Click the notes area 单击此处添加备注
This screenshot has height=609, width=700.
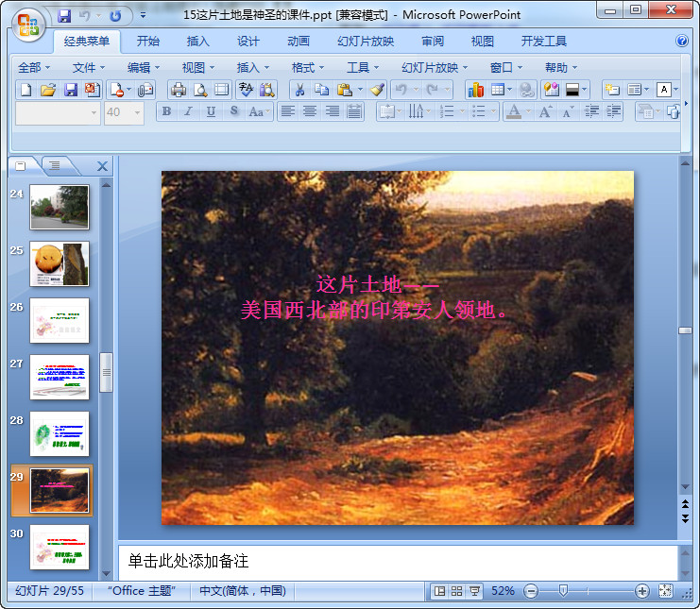pos(399,561)
